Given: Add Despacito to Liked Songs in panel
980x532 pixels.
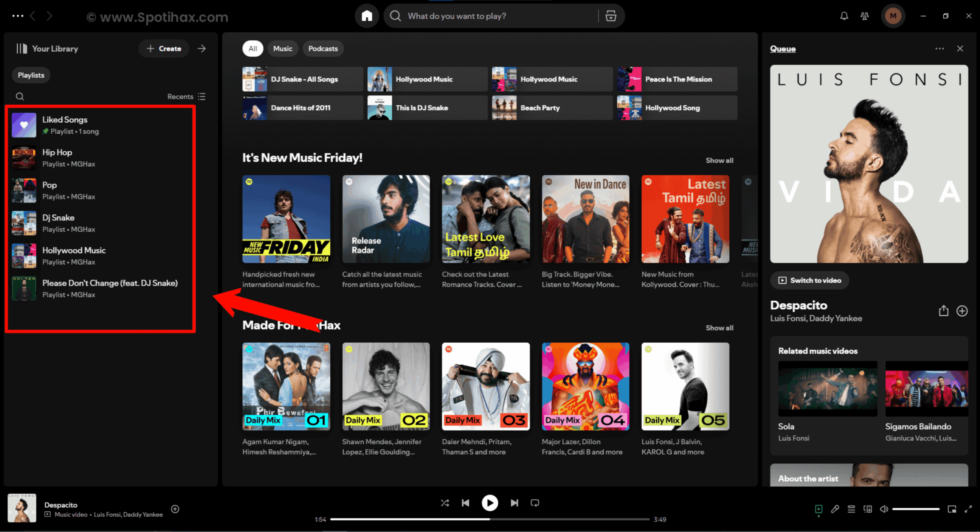Looking at the screenshot, I should tap(962, 311).
